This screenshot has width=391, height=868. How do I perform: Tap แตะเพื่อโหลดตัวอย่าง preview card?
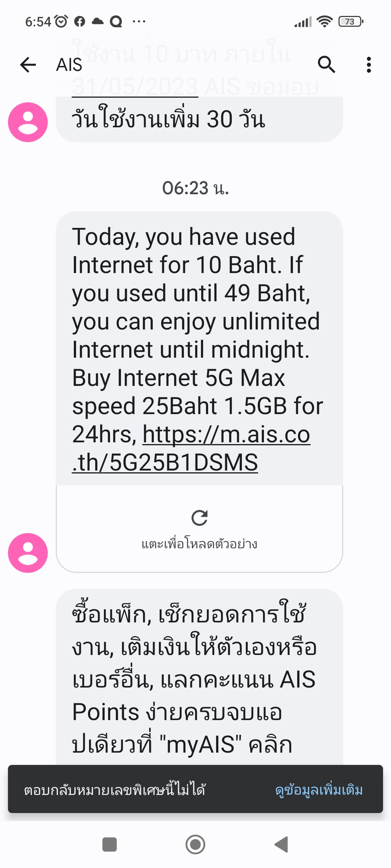tap(199, 529)
